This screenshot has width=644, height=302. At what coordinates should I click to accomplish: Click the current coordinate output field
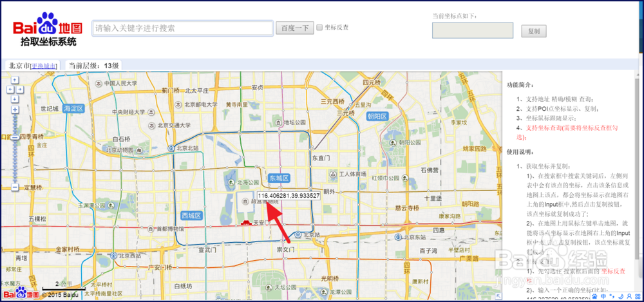[x=473, y=30]
